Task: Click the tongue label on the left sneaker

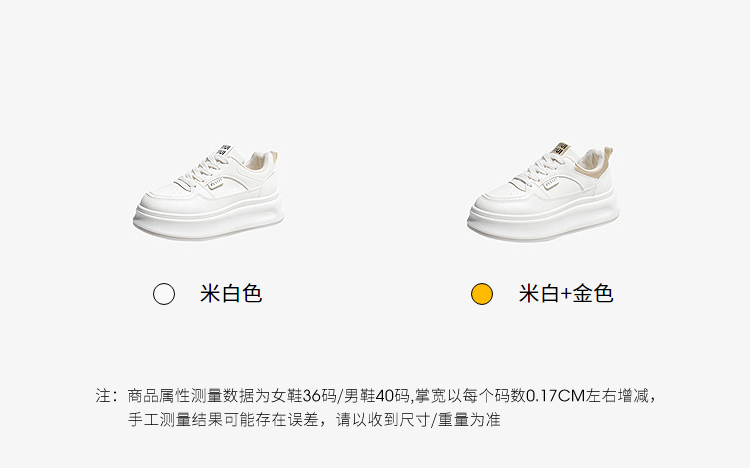Action: tap(225, 150)
